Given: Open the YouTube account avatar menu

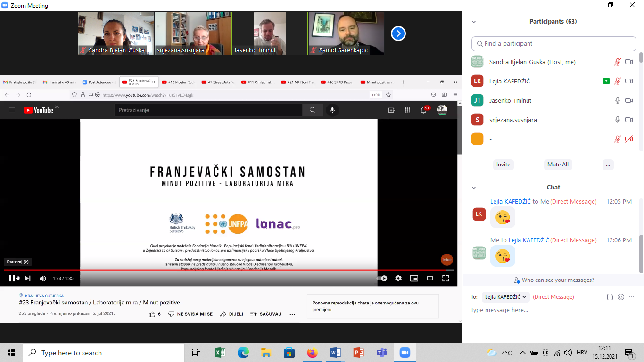Looking at the screenshot, I should click(x=442, y=110).
